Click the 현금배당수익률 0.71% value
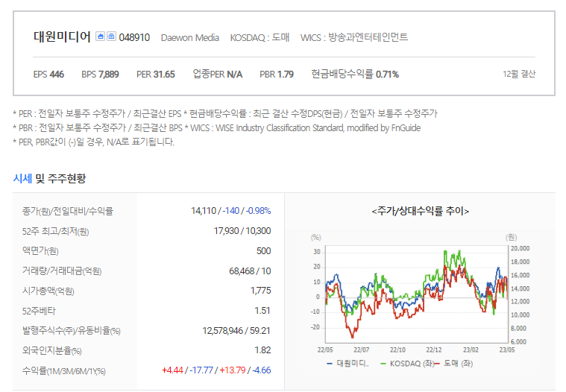Screen dimensions: 566x392 click(355, 75)
